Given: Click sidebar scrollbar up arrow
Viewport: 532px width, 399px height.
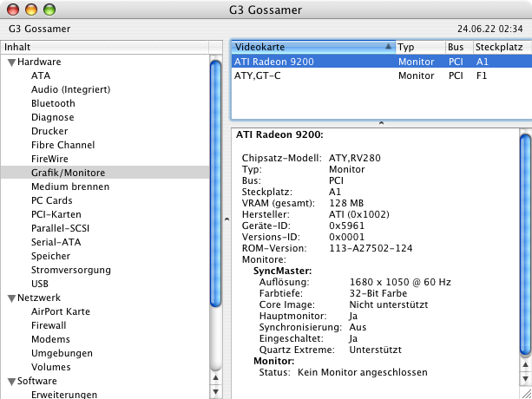Looking at the screenshot, I should (215, 377).
